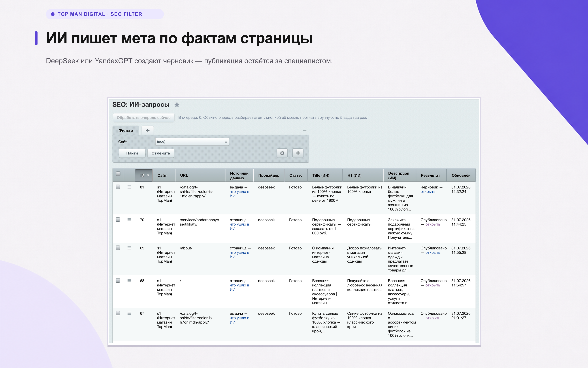Image resolution: width=588 pixels, height=368 pixels.
Task: Open published result for row 70
Action: coord(433,224)
